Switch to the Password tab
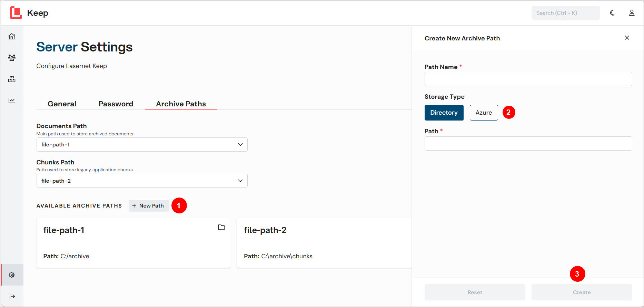 coord(116,104)
